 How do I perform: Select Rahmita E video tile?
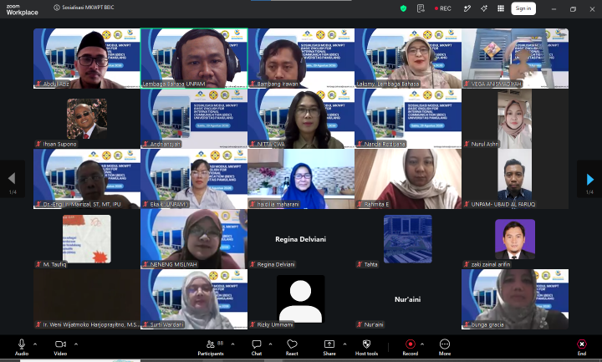coord(408,179)
